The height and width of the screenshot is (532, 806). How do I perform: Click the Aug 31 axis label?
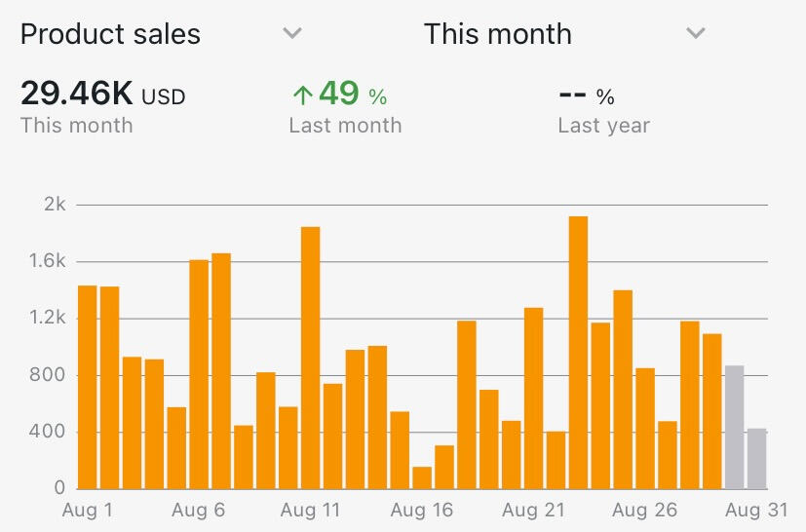[756, 510]
